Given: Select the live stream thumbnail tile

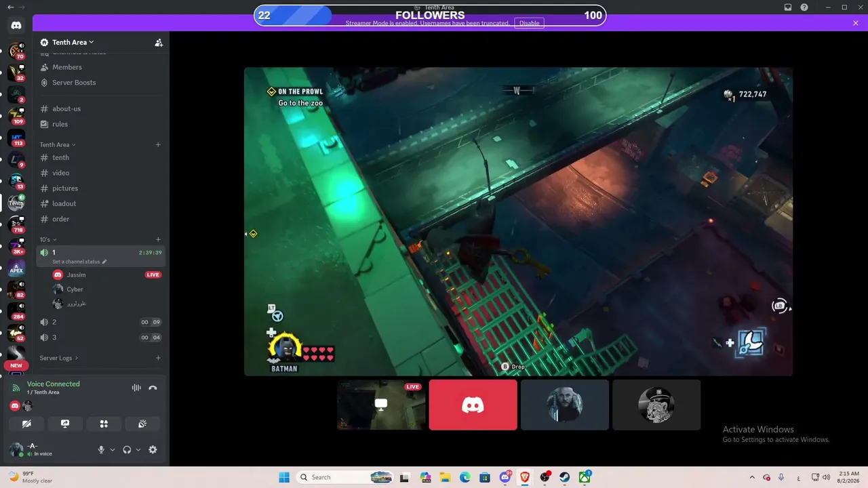Looking at the screenshot, I should (x=381, y=405).
